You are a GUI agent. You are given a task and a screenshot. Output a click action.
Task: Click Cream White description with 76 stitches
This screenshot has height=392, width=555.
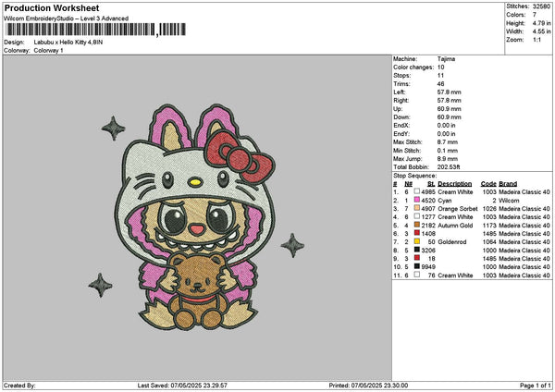coord(455,276)
